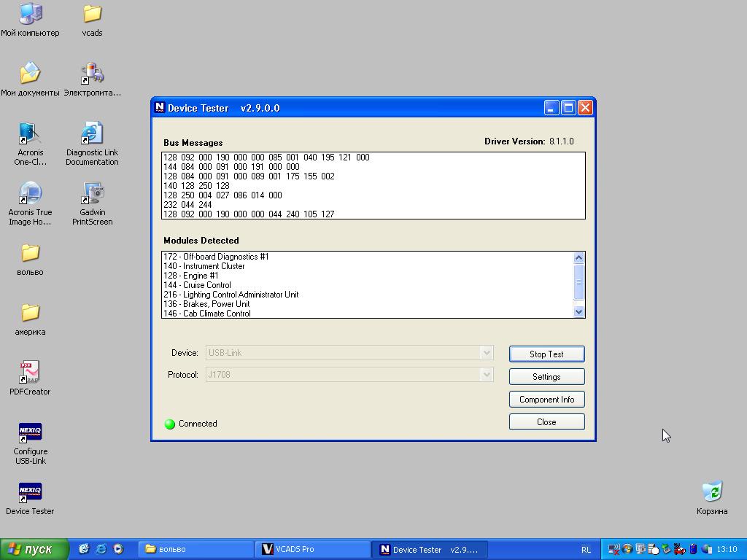This screenshot has width=747, height=560.
Task: Select the вольво folder on desktop
Action: click(30, 260)
